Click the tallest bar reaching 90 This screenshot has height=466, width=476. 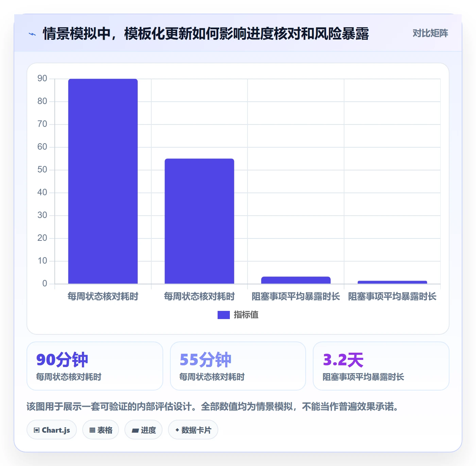tap(103, 181)
